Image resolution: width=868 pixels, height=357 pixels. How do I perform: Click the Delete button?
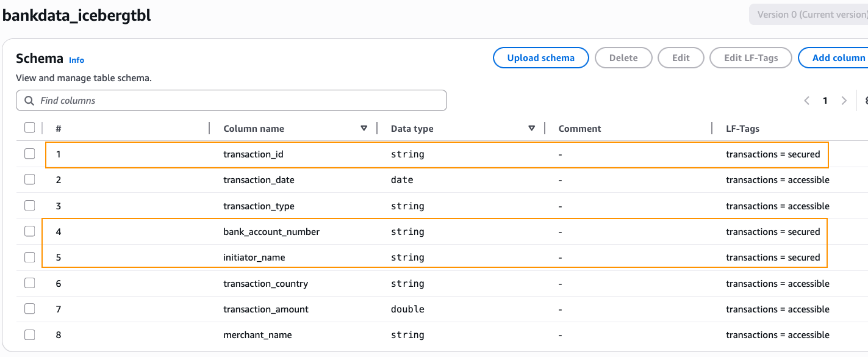point(623,58)
